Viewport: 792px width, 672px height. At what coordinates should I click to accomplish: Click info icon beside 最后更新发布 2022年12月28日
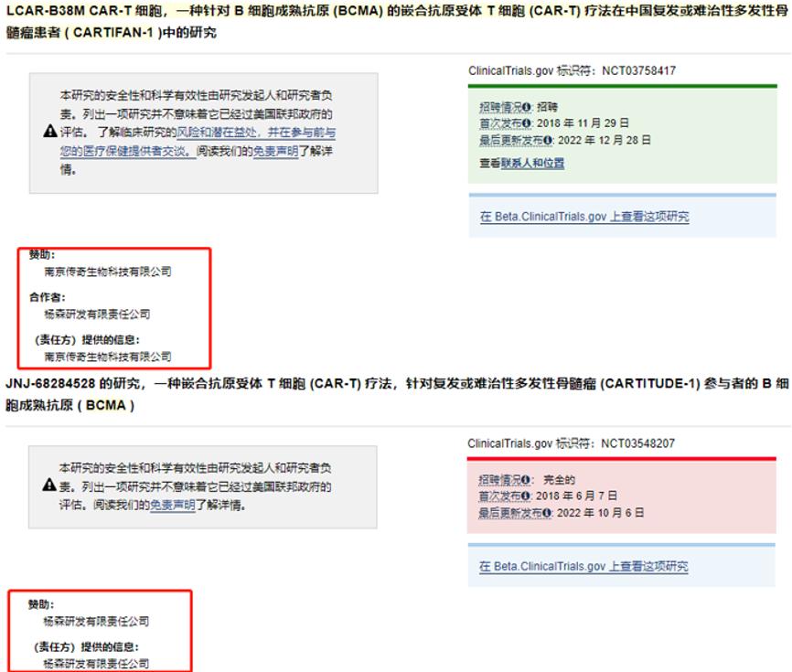click(548, 141)
